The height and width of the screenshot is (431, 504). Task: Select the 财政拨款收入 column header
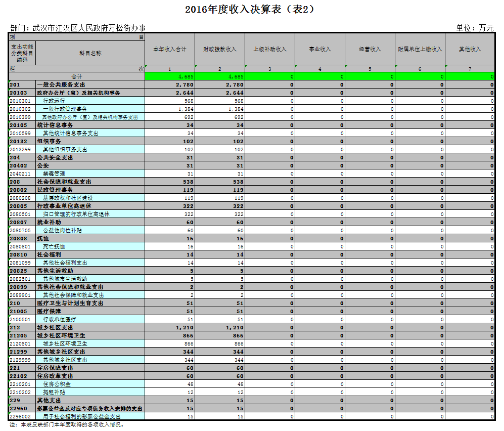click(x=220, y=50)
